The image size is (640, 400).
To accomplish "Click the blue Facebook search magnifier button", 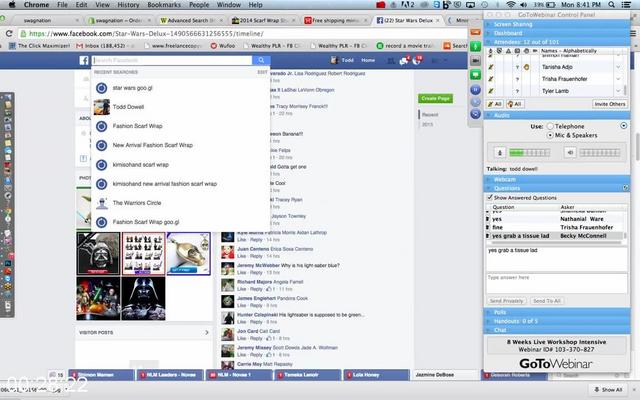I will pos(261,60).
